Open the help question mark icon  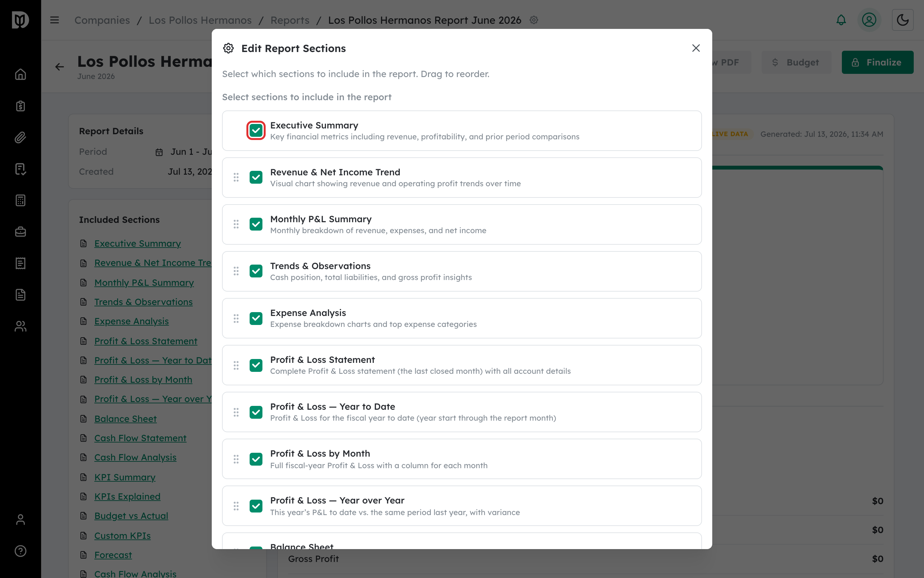pyautogui.click(x=20, y=551)
